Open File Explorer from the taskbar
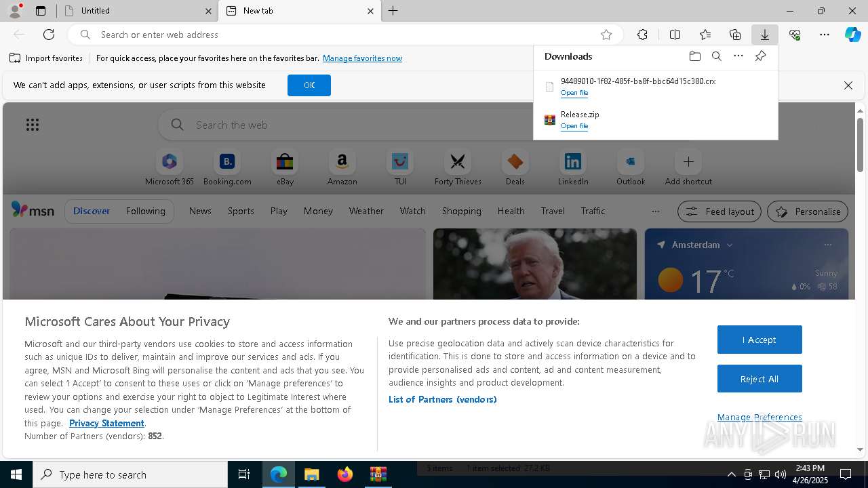The width and height of the screenshot is (868, 488). 312,474
